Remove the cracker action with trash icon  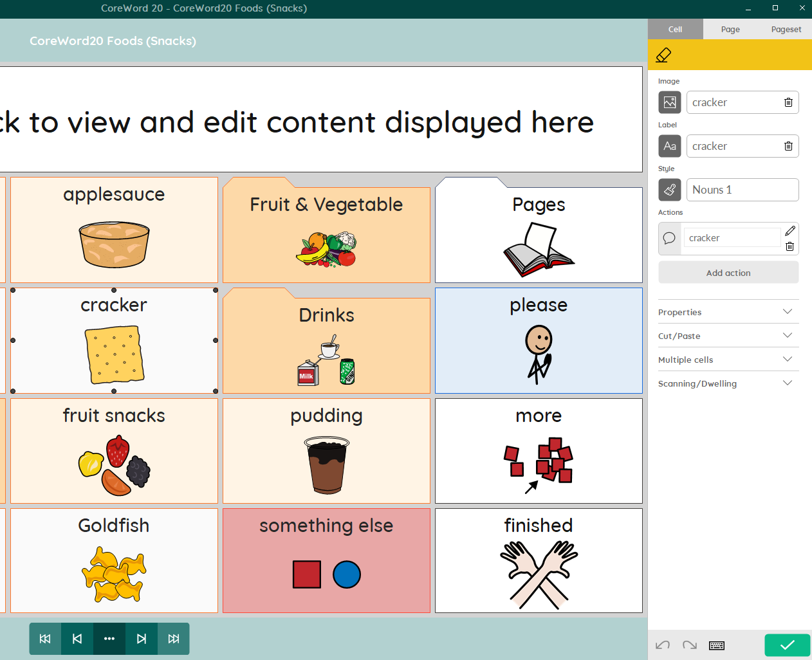pyautogui.click(x=790, y=246)
